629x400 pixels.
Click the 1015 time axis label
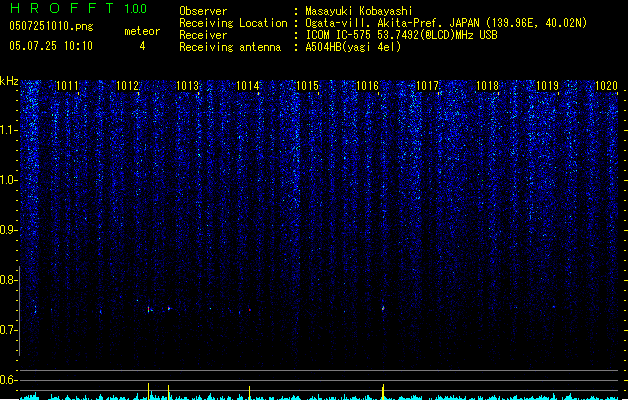[307, 86]
